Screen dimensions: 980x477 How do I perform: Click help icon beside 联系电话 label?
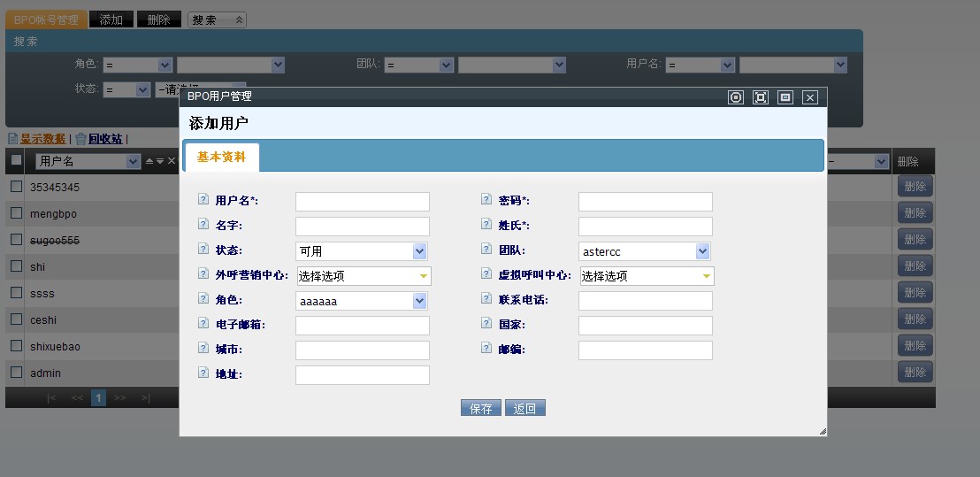486,299
